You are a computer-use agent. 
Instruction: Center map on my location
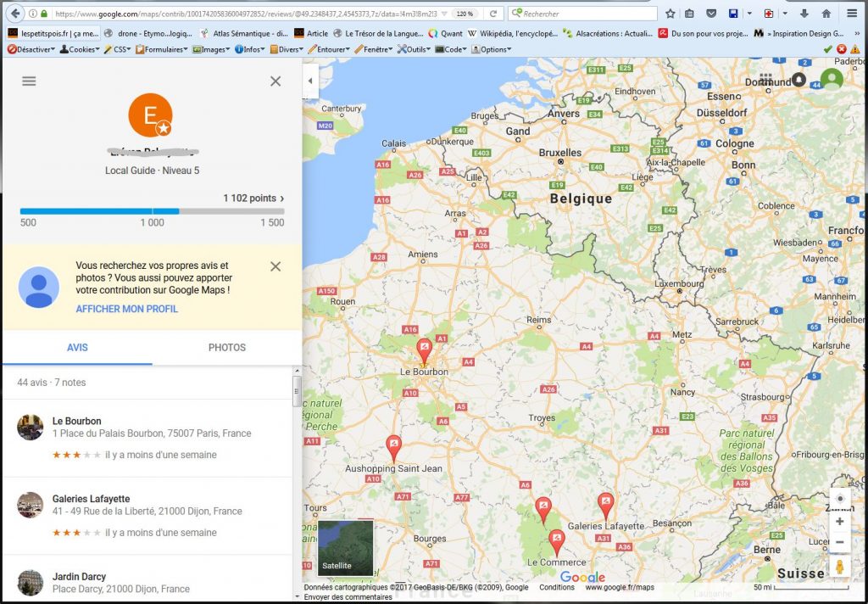point(839,498)
